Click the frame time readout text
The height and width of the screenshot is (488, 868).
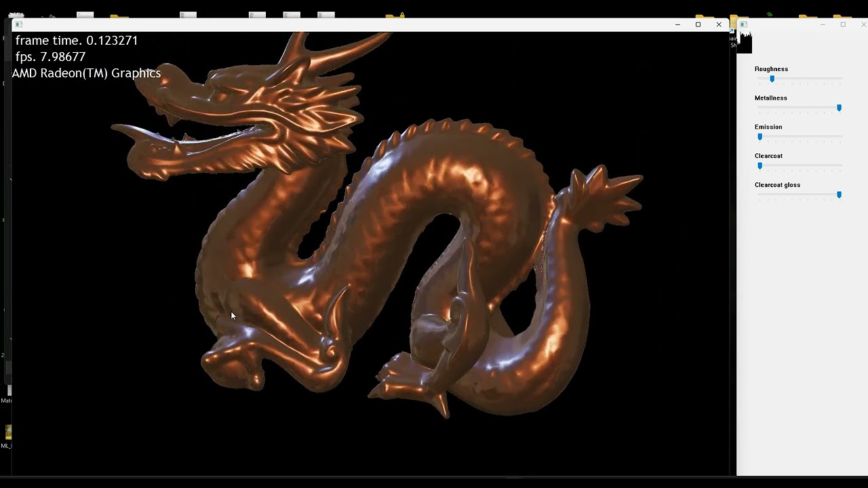77,41
